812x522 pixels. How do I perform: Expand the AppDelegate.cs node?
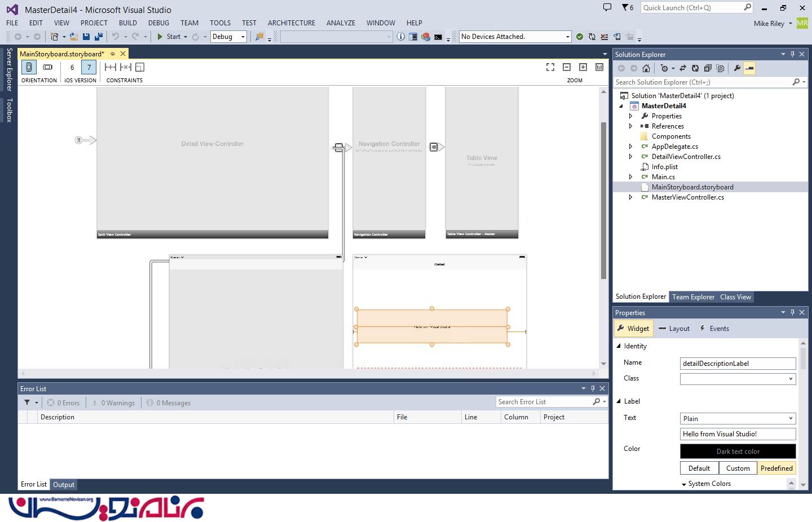(x=631, y=147)
